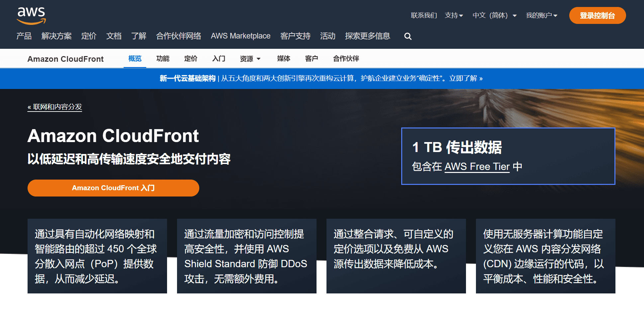Expand the 我的账户 menu
This screenshot has height=316, width=644.
[x=541, y=15]
